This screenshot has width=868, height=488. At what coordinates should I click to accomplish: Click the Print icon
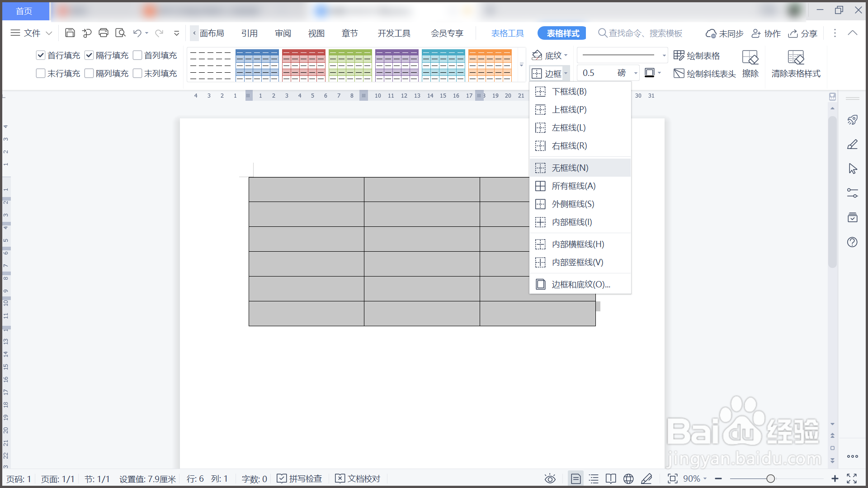[104, 33]
